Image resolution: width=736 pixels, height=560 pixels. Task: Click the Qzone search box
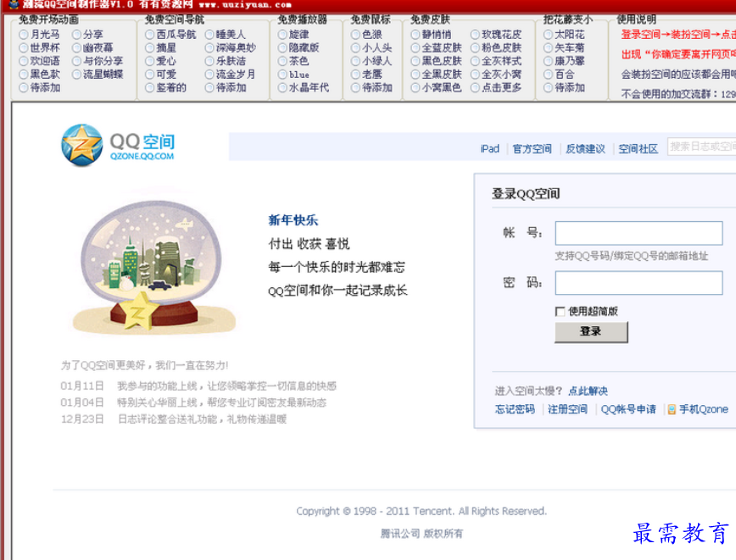(702, 147)
